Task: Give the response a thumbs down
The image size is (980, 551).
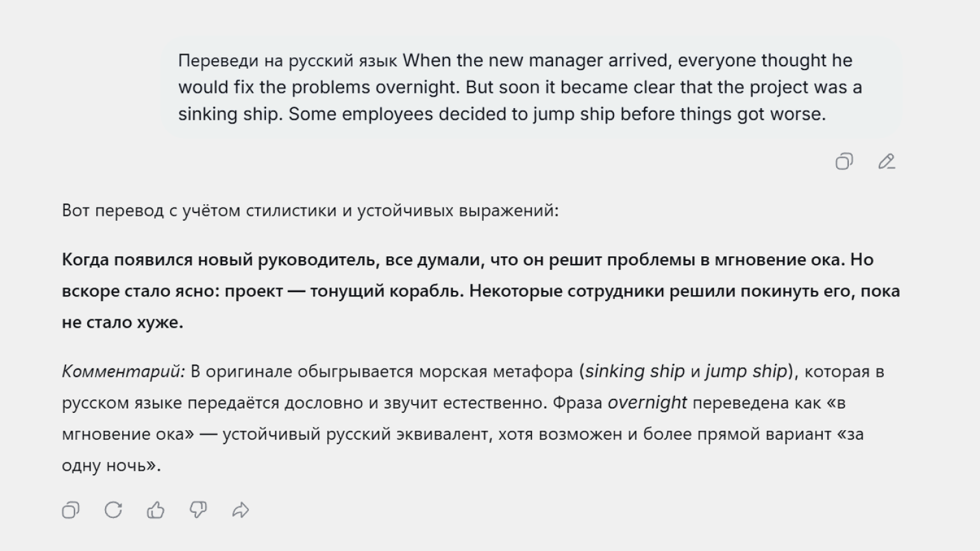Action: coord(198,510)
